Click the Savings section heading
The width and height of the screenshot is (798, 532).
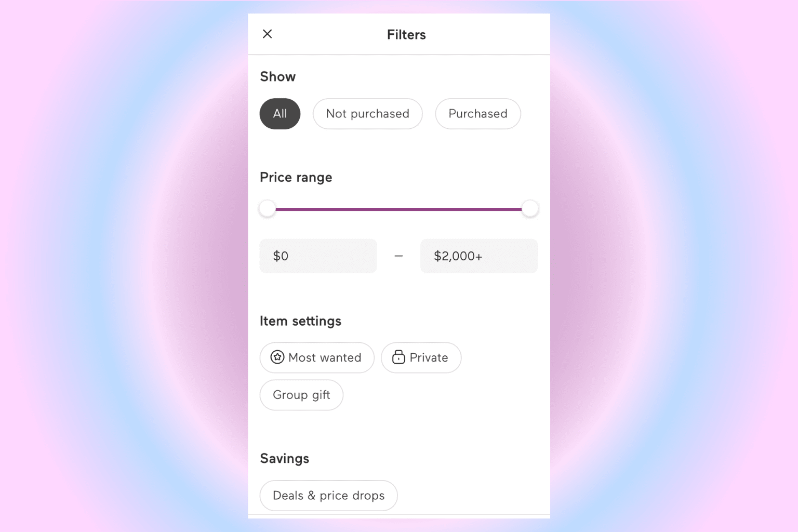pyautogui.click(x=284, y=458)
